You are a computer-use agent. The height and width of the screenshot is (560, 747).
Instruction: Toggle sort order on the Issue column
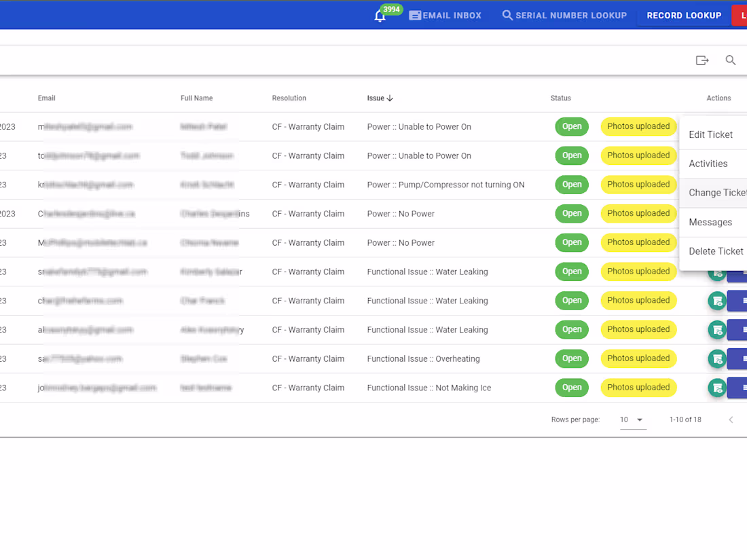(x=380, y=98)
